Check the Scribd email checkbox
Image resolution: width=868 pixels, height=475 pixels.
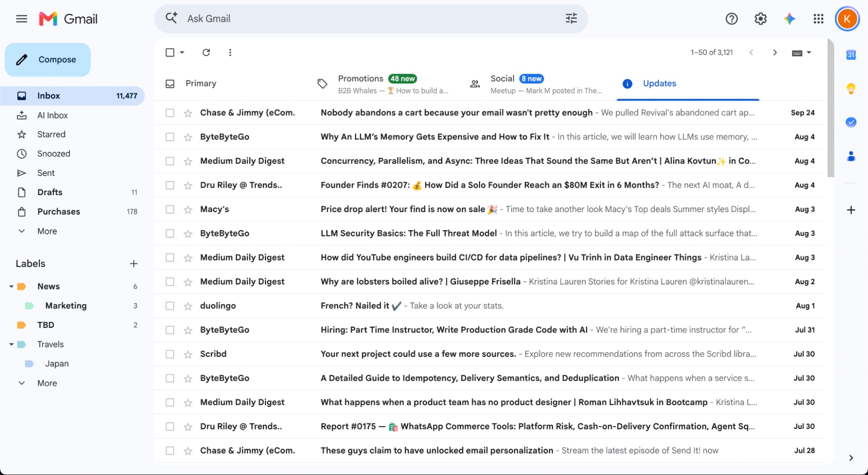coord(170,354)
